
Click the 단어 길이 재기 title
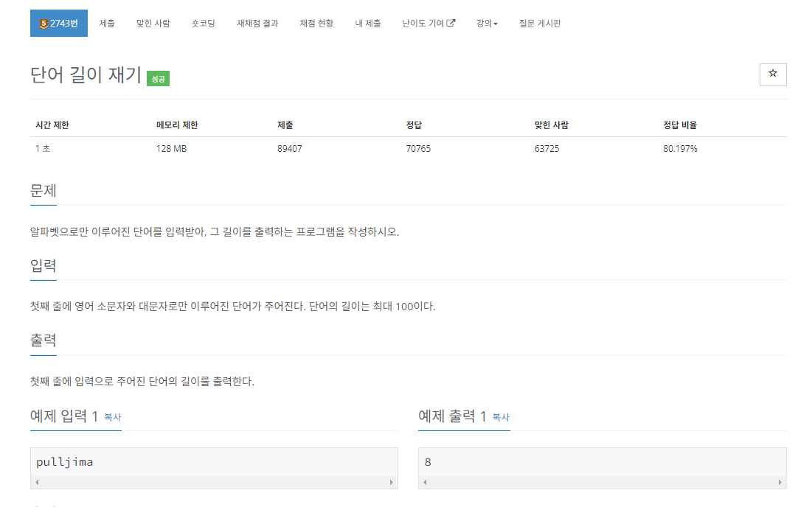(x=86, y=75)
